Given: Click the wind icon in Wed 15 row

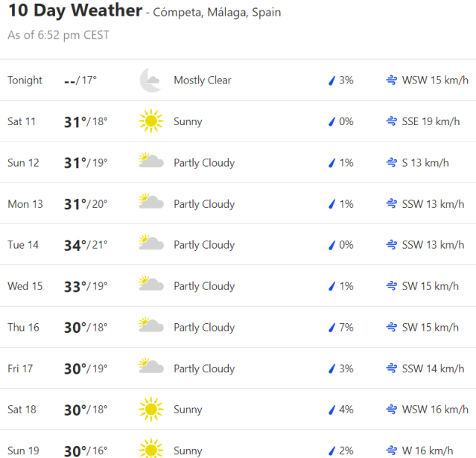Looking at the screenshot, I should (392, 286).
